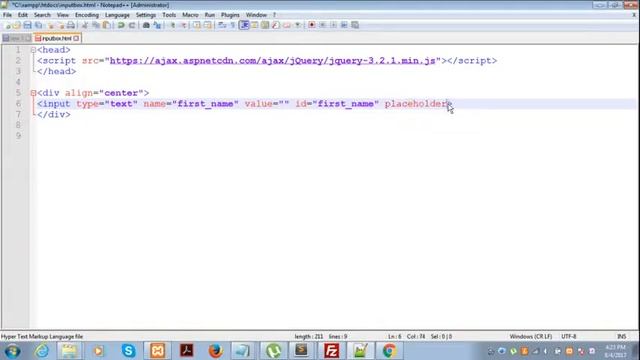Open the Replace dialog from toolbar
The height and width of the screenshot is (360, 640).
pyautogui.click(x=157, y=25)
